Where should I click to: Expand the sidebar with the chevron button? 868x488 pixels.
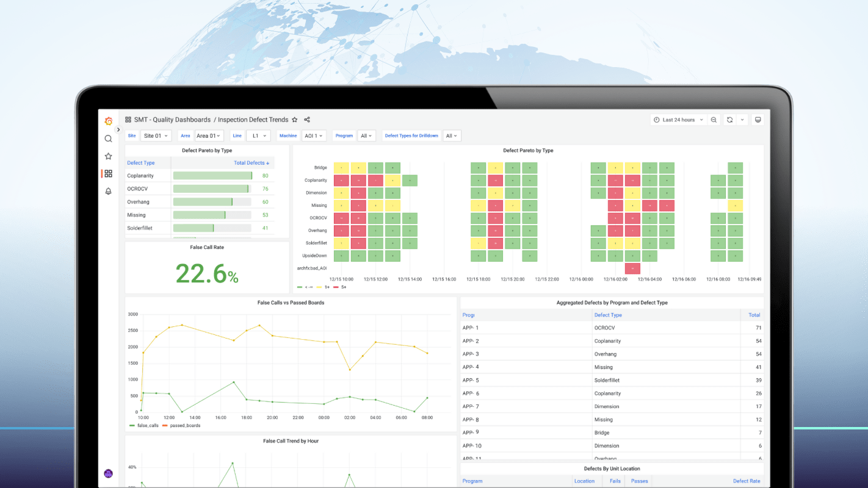(x=118, y=130)
